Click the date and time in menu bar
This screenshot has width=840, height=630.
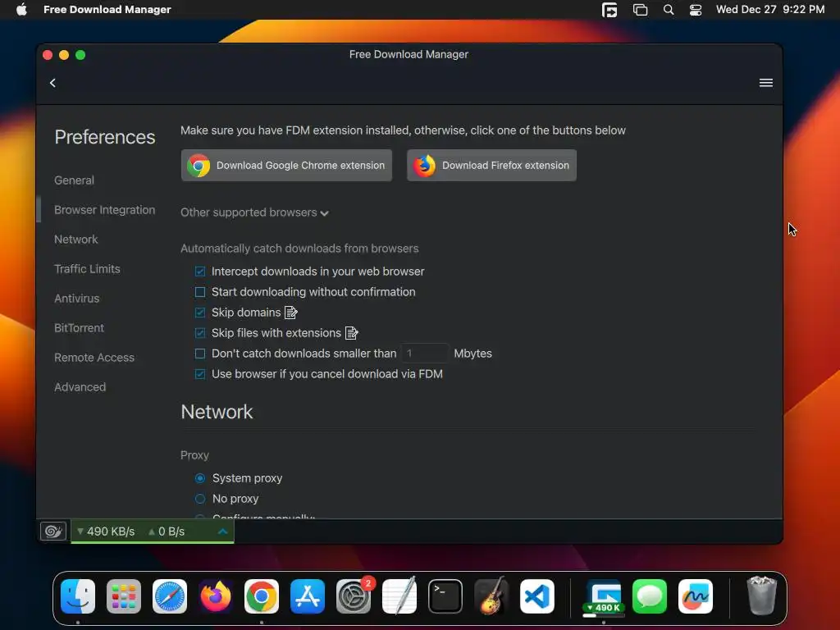click(x=769, y=10)
